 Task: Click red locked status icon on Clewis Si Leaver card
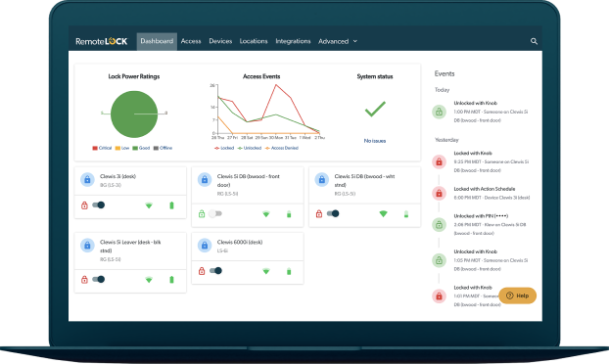coord(84,280)
